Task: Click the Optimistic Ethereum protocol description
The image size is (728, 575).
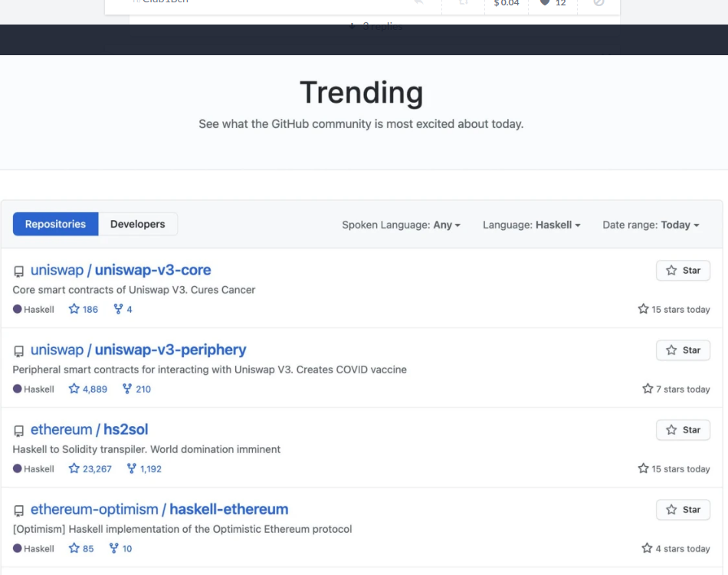Action: click(x=182, y=530)
